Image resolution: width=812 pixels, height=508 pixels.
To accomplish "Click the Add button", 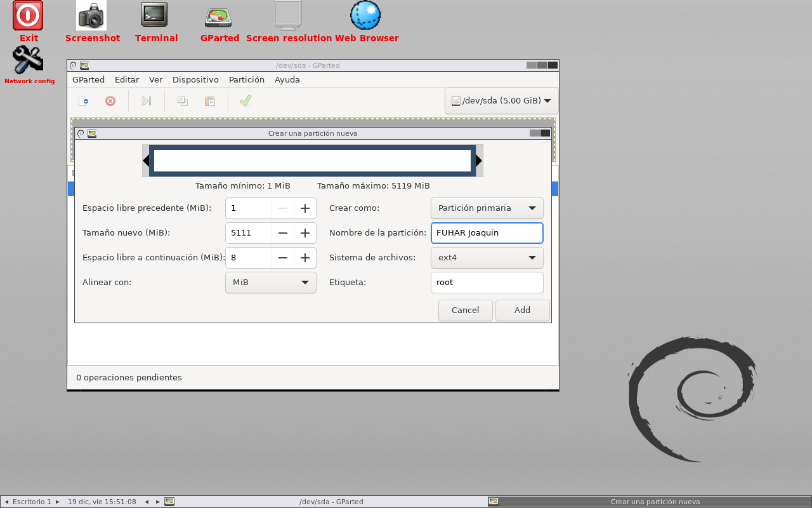I will [x=522, y=310].
